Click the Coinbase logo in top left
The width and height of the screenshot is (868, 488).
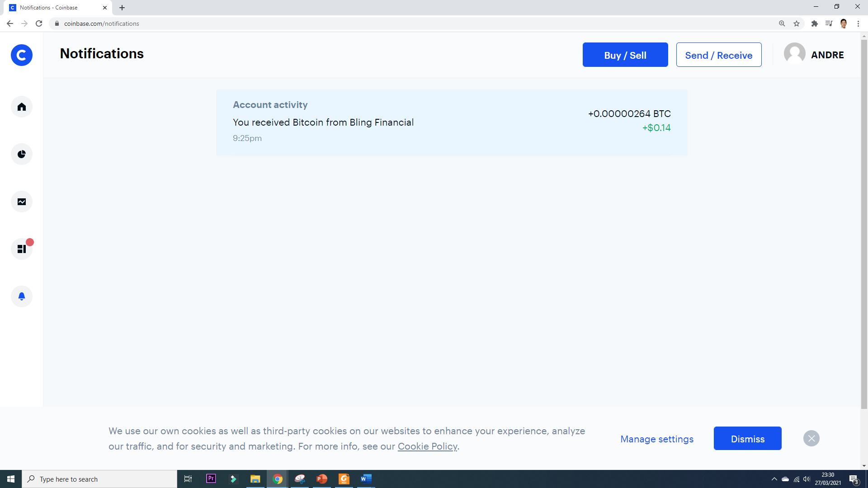coord(21,55)
